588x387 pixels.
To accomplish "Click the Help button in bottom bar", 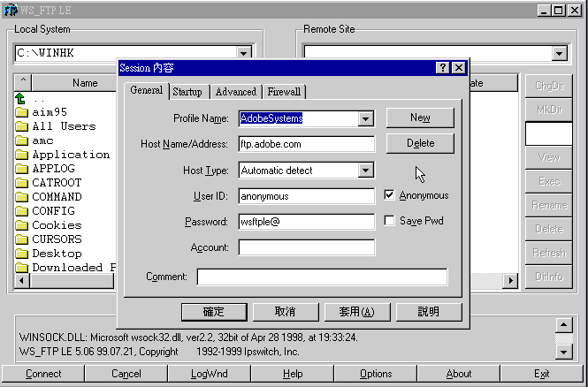I will tap(293, 374).
